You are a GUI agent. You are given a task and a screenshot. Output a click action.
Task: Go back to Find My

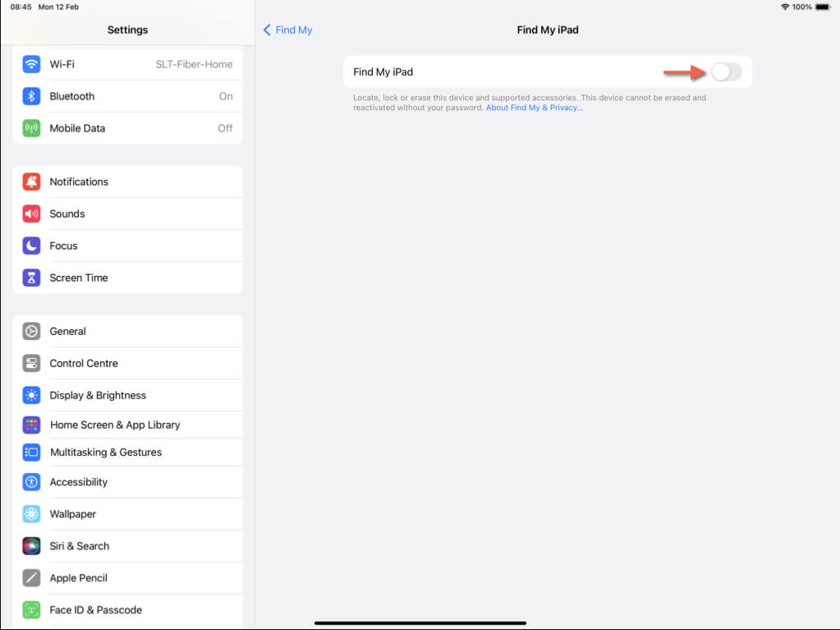click(x=287, y=30)
